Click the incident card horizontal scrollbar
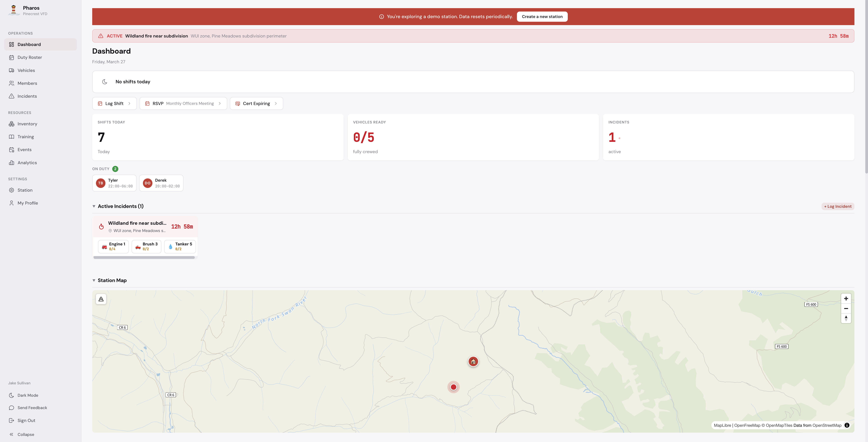868x442 pixels. (x=144, y=258)
